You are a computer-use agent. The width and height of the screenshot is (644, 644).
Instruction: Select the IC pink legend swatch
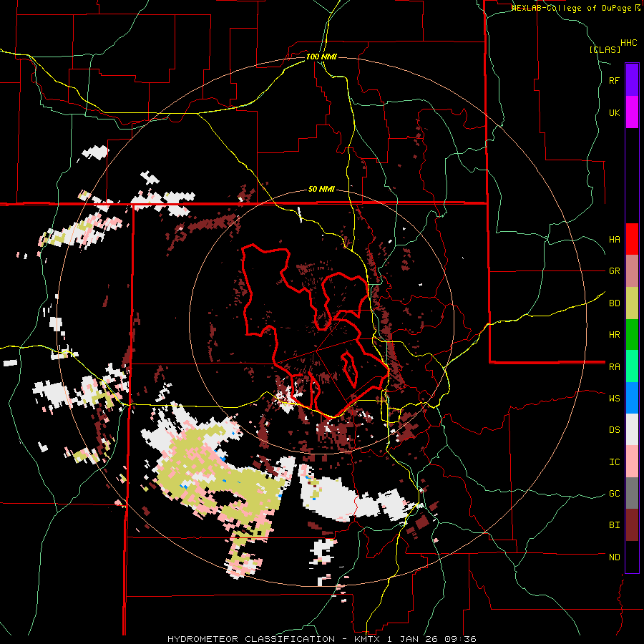point(632,462)
